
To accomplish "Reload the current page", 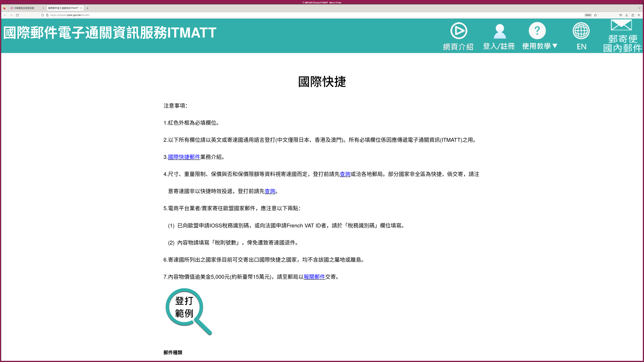I will pos(17,15).
